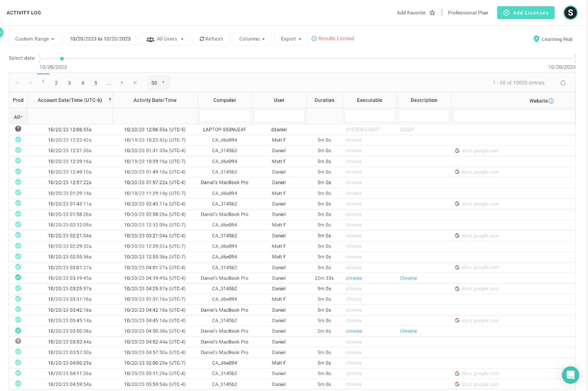Open the 10/20/2023 date range picker
Image resolution: width=588 pixels, height=391 pixels.
coord(100,39)
